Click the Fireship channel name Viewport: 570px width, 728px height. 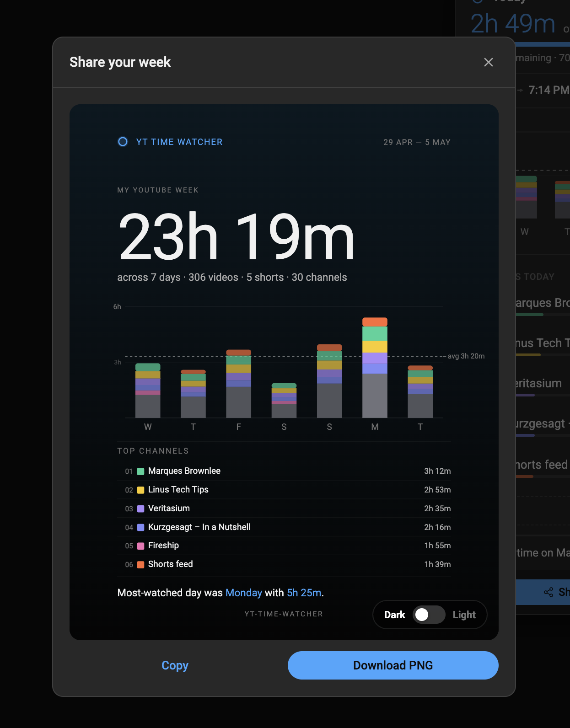tap(163, 546)
